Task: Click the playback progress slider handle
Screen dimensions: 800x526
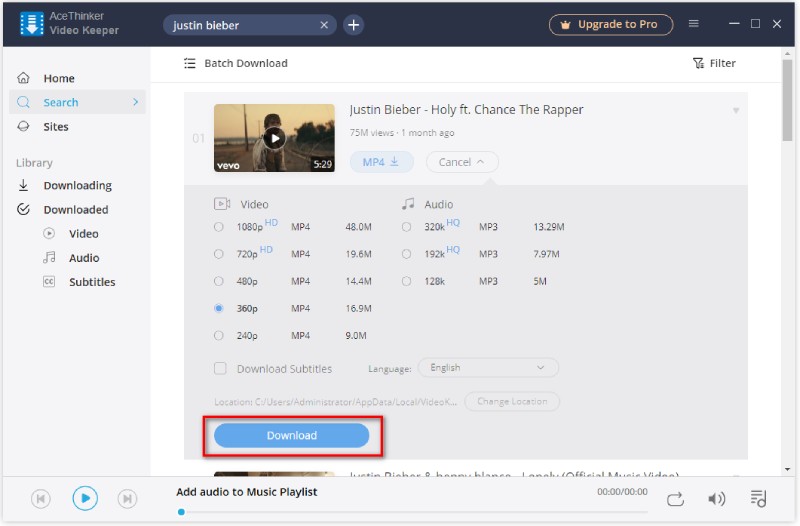Action: pos(181,512)
